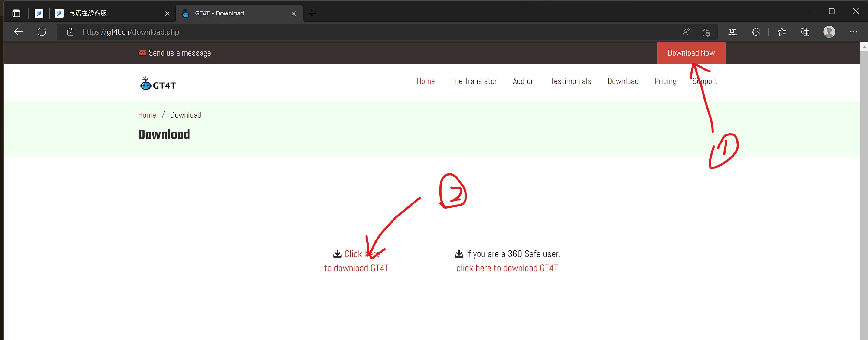Open the File Translator menu item

coord(473,81)
